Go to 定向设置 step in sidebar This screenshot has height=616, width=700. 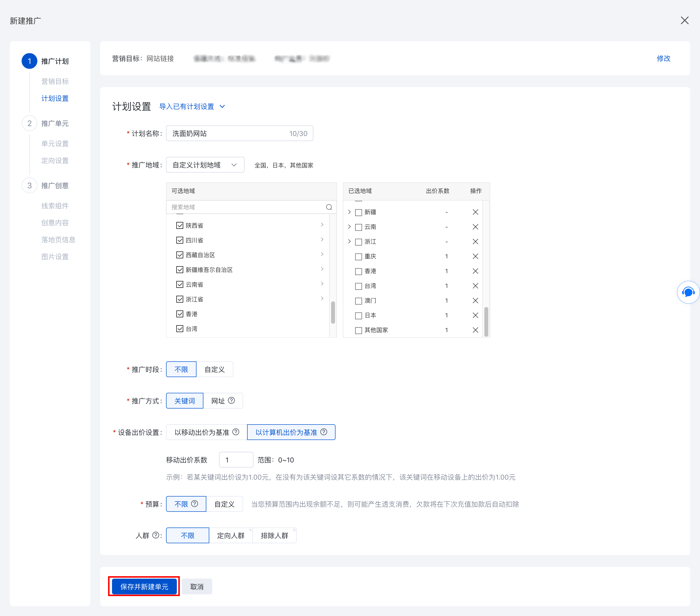55,161
